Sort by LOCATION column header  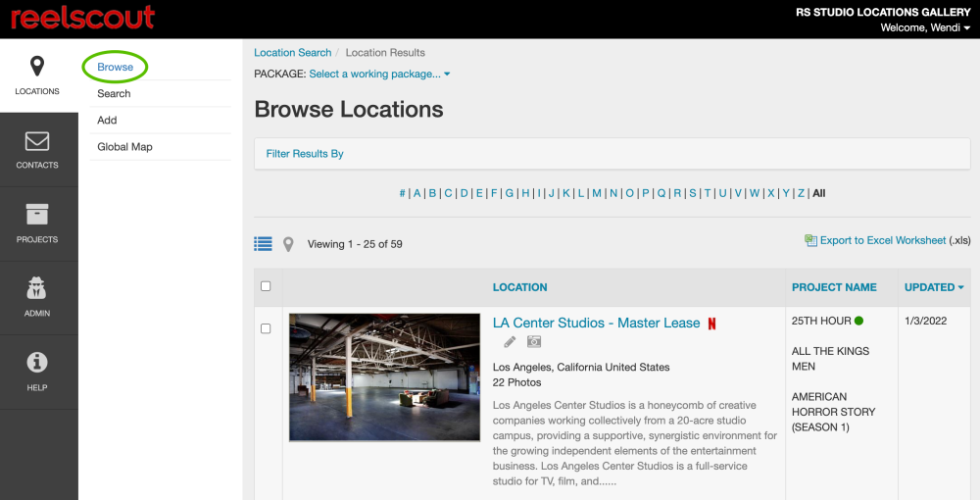click(x=520, y=287)
